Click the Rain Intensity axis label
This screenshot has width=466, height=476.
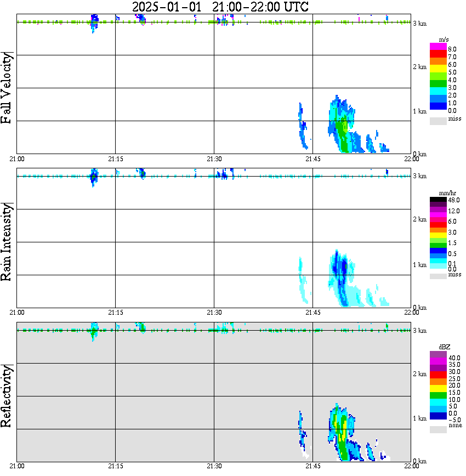(x=6, y=242)
